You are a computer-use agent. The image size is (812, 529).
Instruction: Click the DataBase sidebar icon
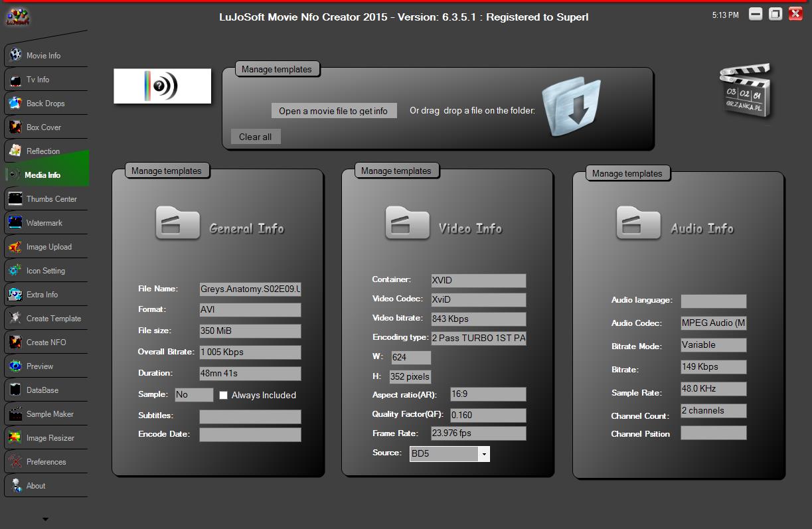pyautogui.click(x=15, y=390)
